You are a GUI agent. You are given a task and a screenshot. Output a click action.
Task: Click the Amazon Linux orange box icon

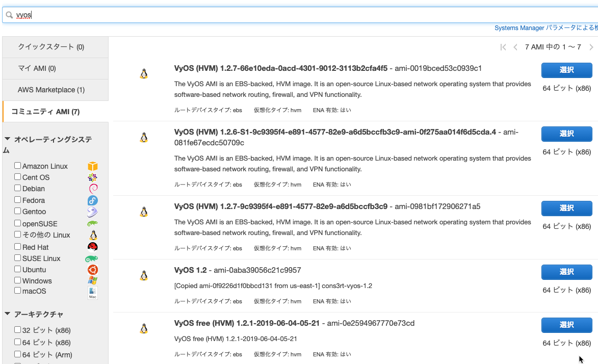(x=93, y=166)
